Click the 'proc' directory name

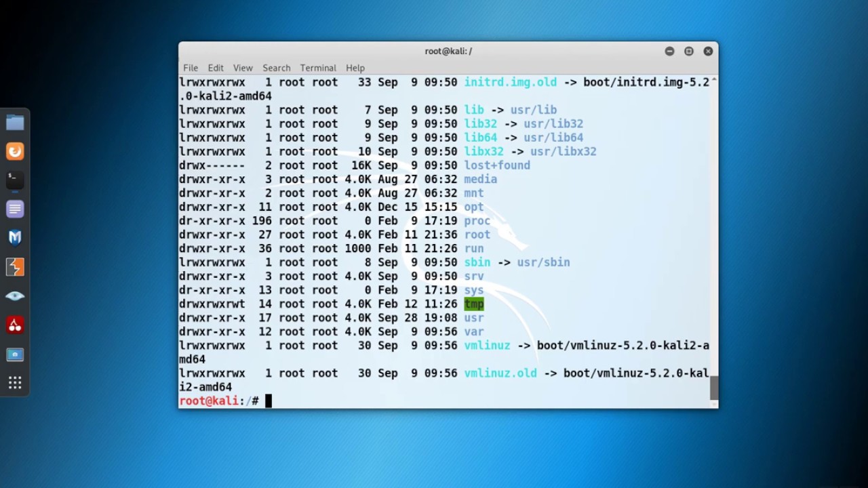tap(477, 221)
